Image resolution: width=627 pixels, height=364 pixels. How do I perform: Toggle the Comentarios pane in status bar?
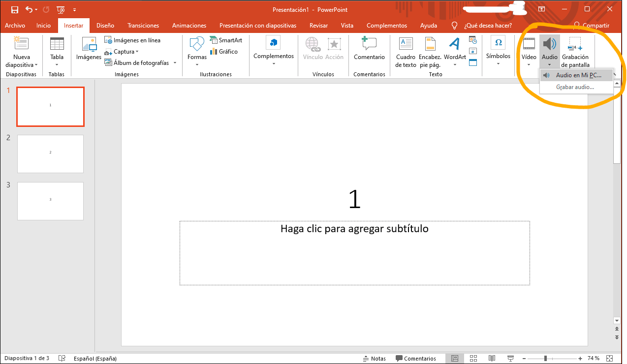tap(416, 358)
